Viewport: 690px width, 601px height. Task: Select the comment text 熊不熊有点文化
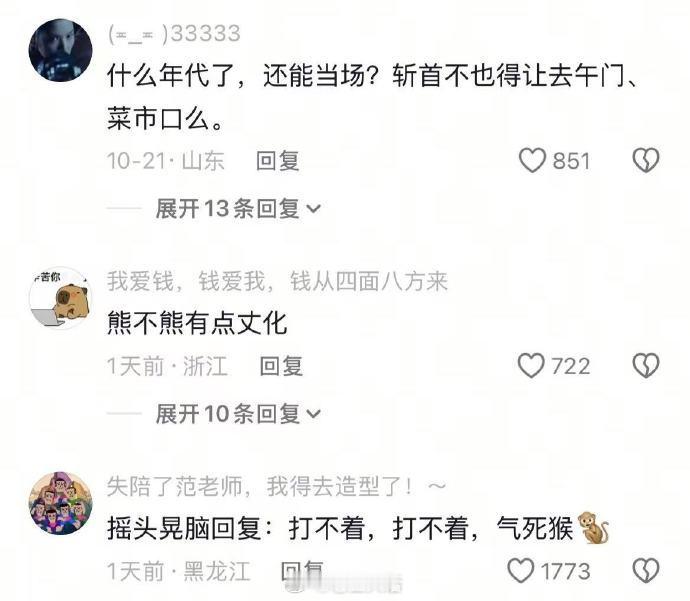tap(197, 323)
